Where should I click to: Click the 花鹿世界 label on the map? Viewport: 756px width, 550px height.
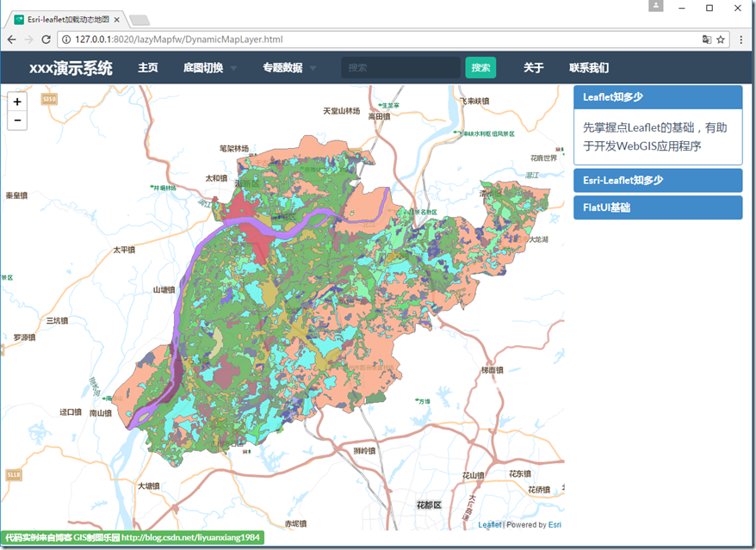click(543, 158)
